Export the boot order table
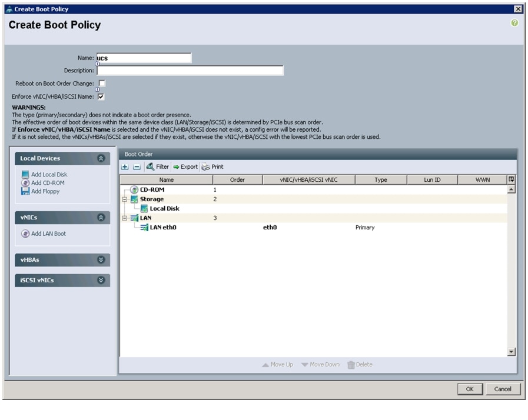 click(x=185, y=166)
